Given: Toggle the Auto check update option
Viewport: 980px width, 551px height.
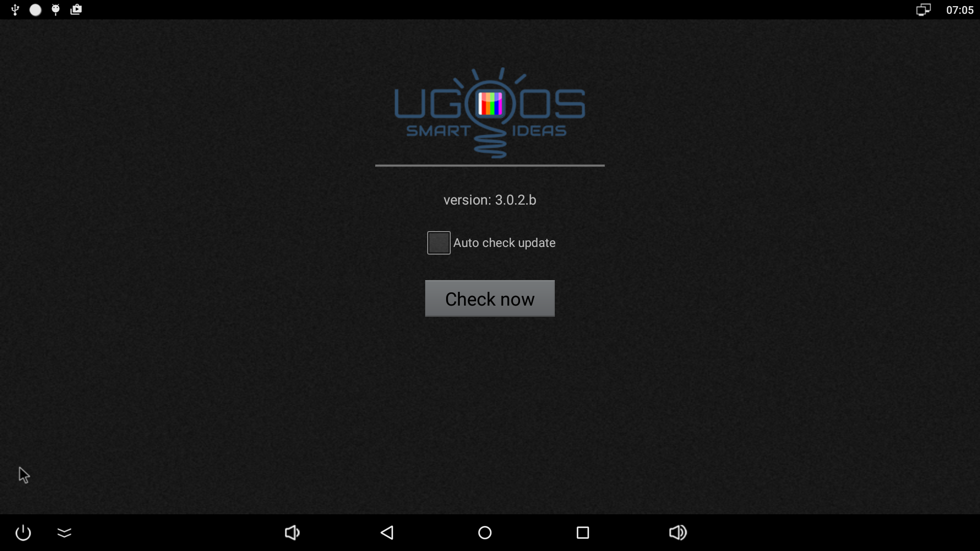Looking at the screenshot, I should 438,242.
